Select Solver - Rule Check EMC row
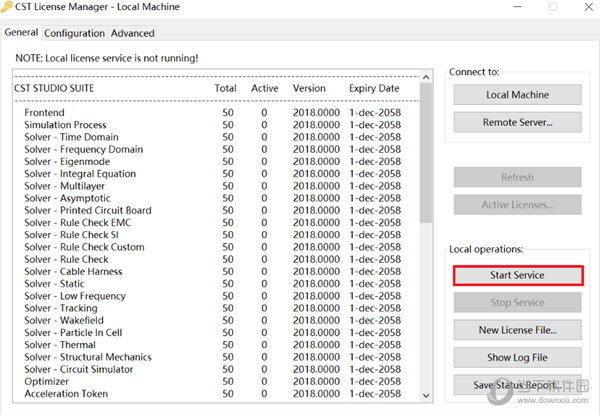Screen dimensions: 600x415 pyautogui.click(x=212, y=223)
